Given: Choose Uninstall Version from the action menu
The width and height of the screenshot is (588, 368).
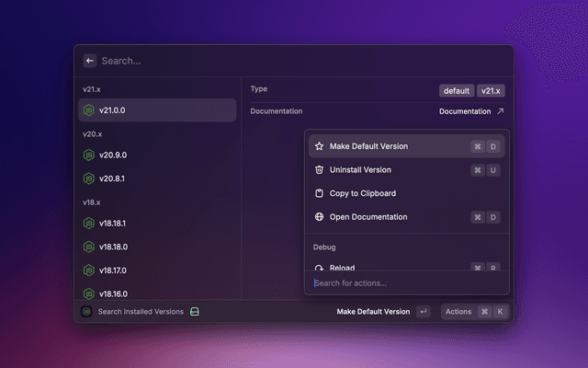Looking at the screenshot, I should pos(360,170).
